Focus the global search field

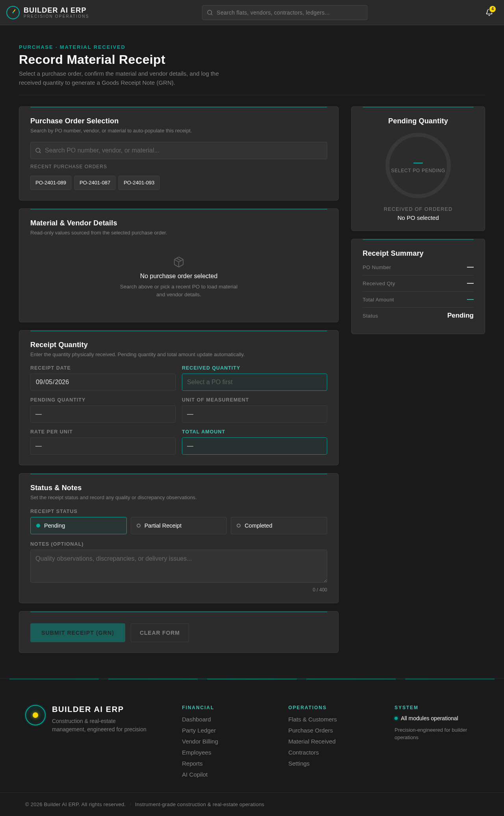pyautogui.click(x=285, y=13)
